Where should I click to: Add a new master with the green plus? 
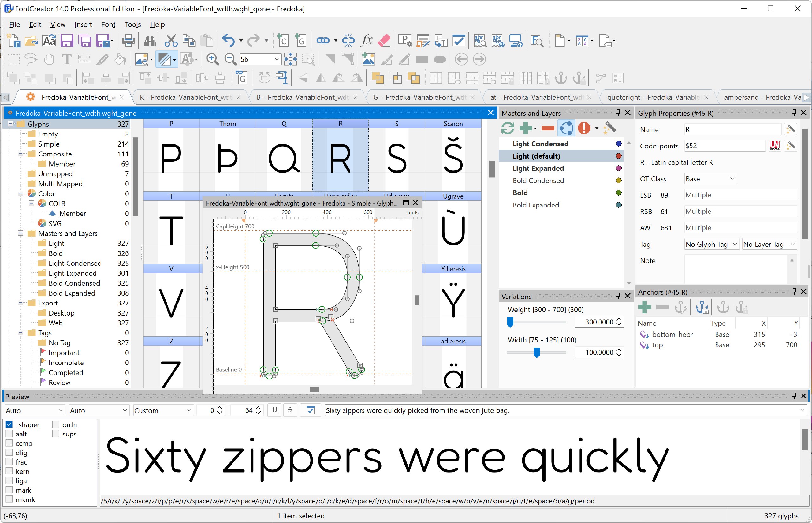pos(526,128)
